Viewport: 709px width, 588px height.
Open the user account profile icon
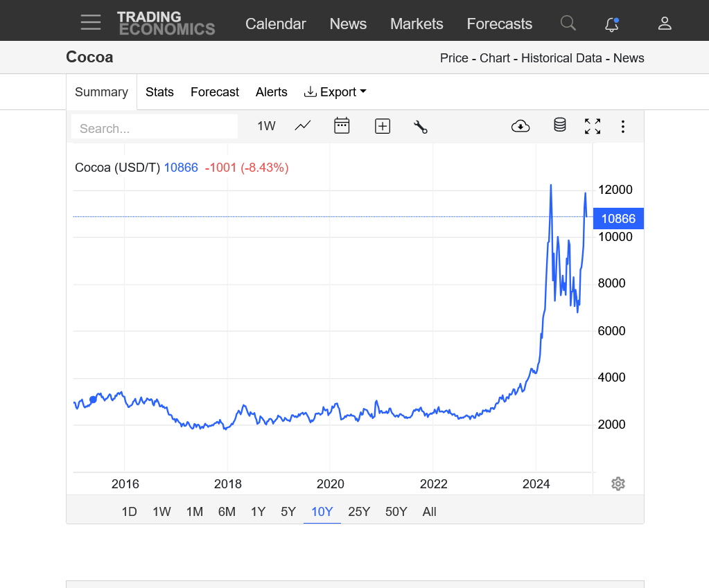click(664, 24)
